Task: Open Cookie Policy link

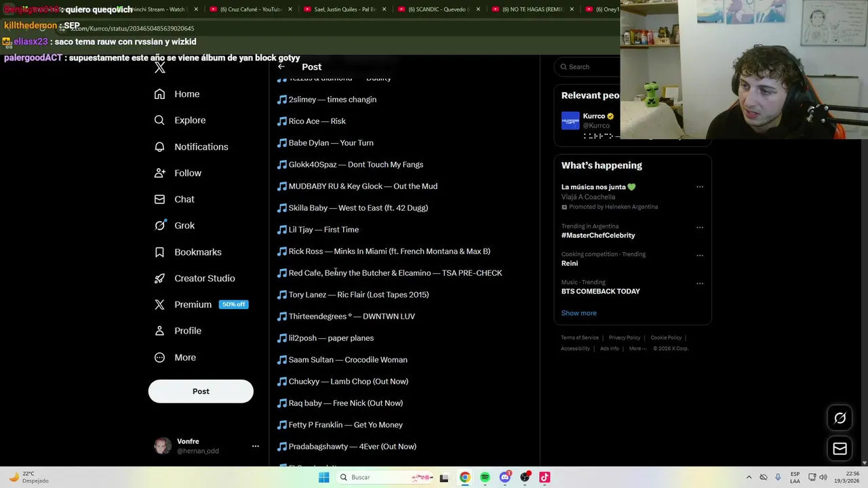Action: (666, 338)
